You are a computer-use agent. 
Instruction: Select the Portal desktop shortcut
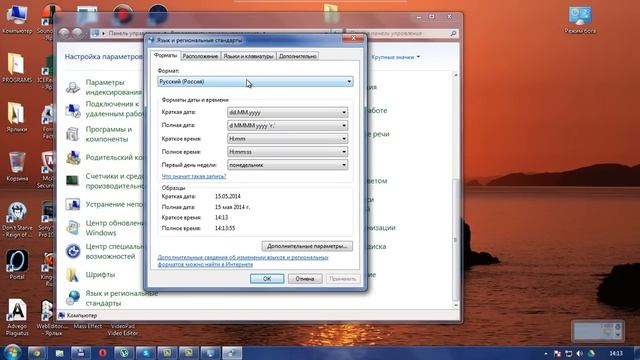pyautogui.click(x=17, y=265)
